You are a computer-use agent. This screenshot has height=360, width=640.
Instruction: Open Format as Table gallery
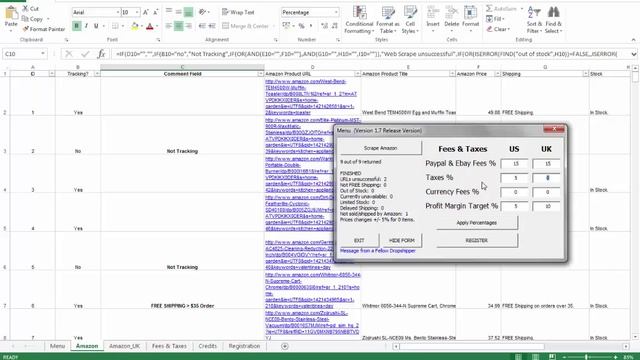tap(387, 20)
